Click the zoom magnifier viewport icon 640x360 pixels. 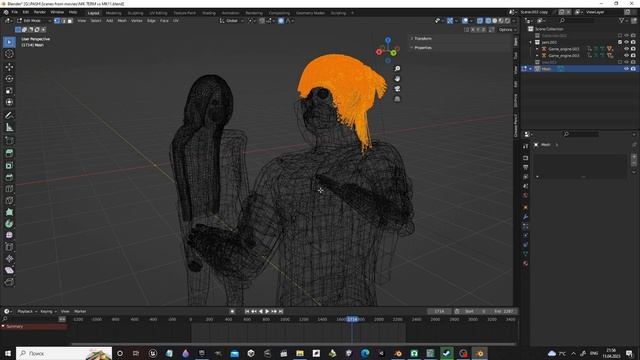(x=397, y=69)
